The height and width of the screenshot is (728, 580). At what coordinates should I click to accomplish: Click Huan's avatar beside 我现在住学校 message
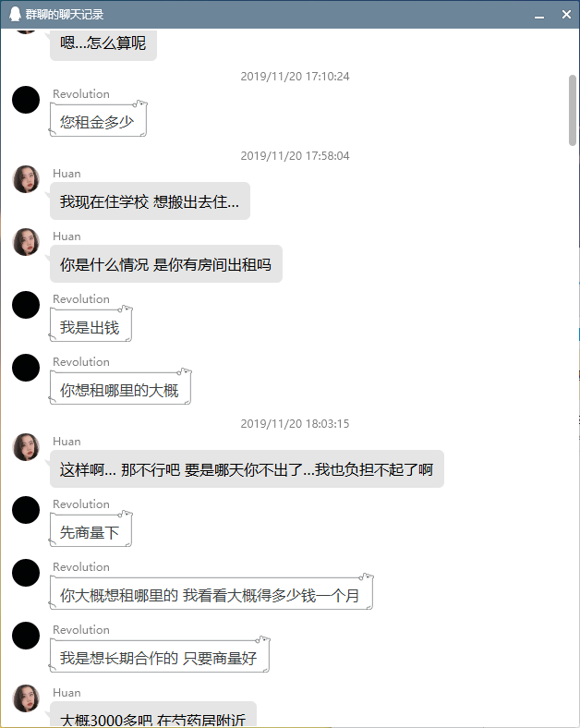pos(26,179)
